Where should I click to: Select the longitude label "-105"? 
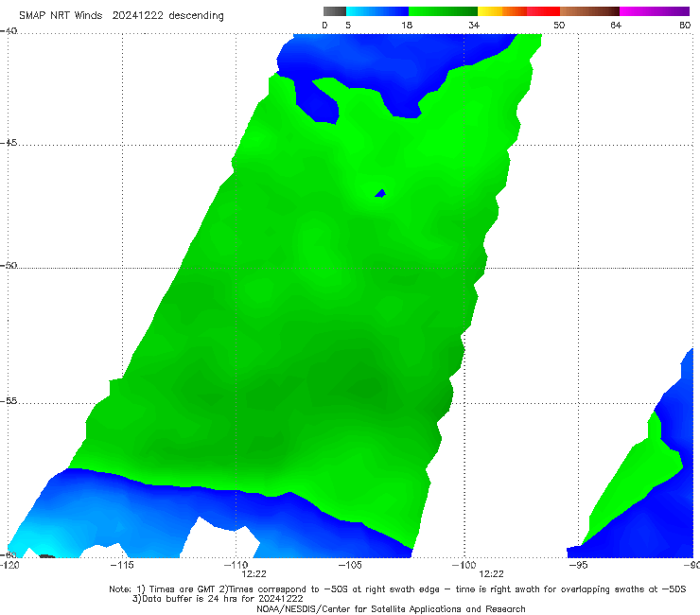click(x=350, y=565)
